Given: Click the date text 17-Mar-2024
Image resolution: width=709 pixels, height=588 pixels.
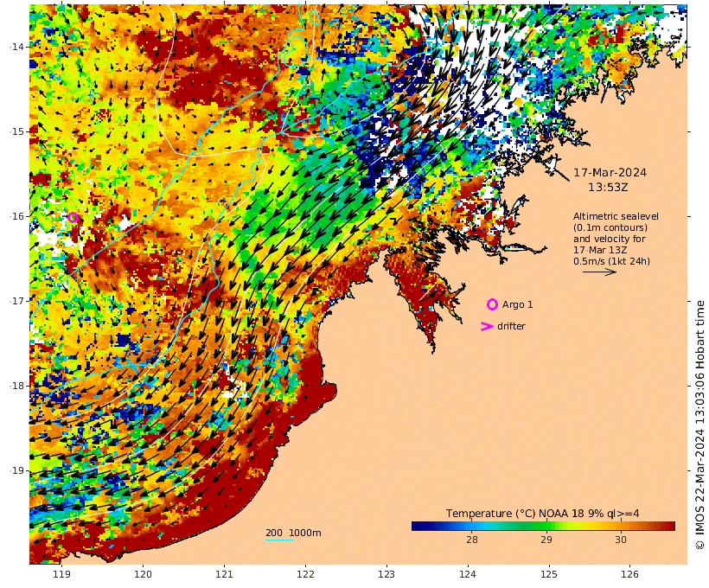Looking at the screenshot, I should (610, 173).
